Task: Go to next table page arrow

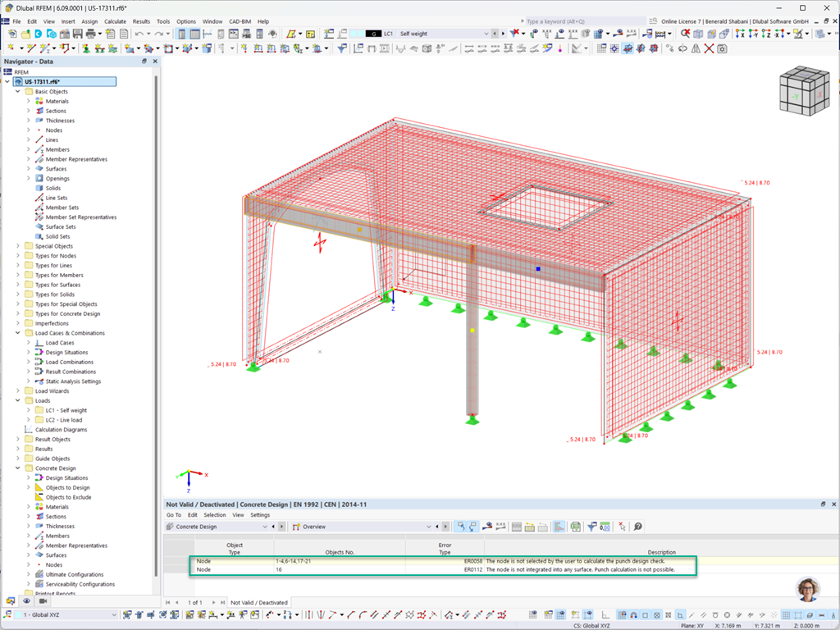Action: click(213, 603)
